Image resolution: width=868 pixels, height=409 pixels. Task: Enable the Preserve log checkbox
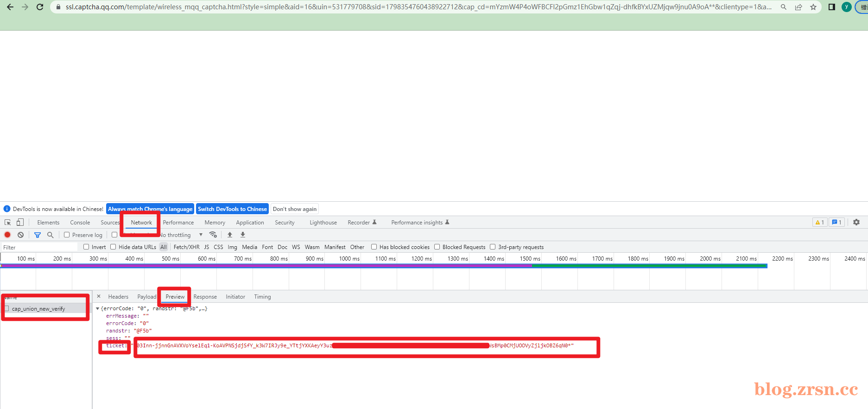67,235
